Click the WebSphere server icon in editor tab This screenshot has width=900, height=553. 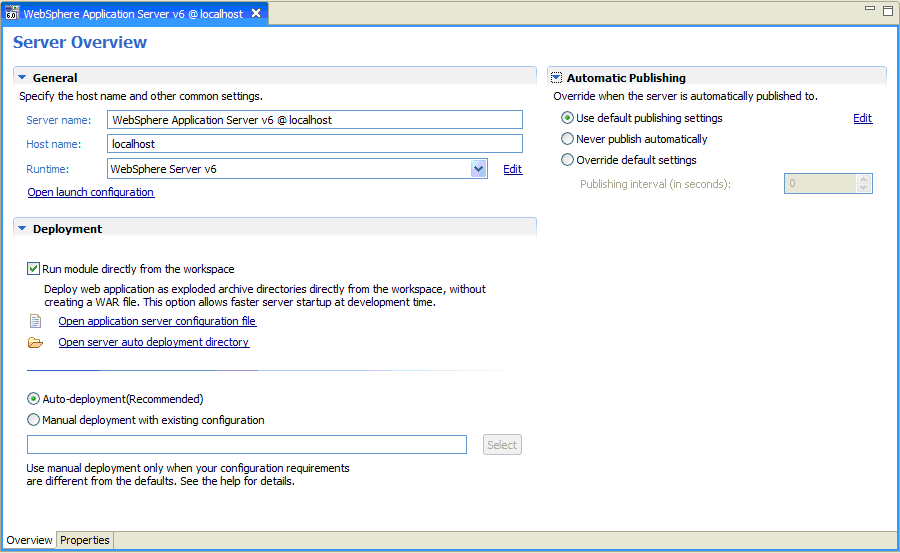tap(11, 13)
